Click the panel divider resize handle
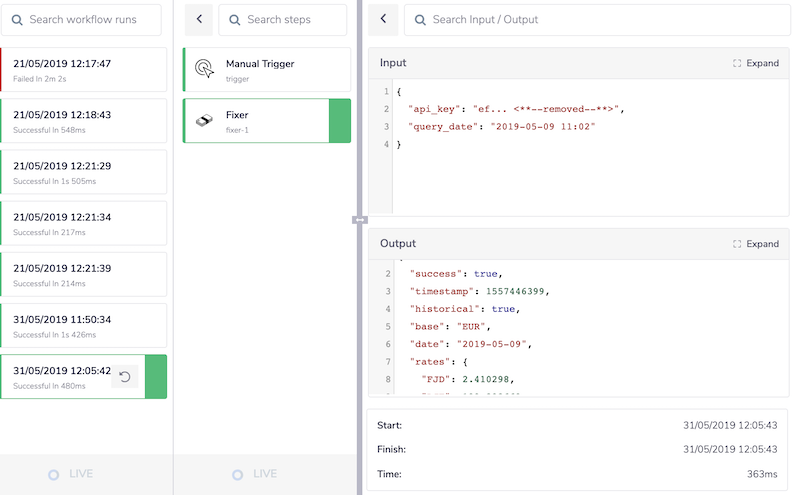Screen dimensions: 800x495 (360, 219)
